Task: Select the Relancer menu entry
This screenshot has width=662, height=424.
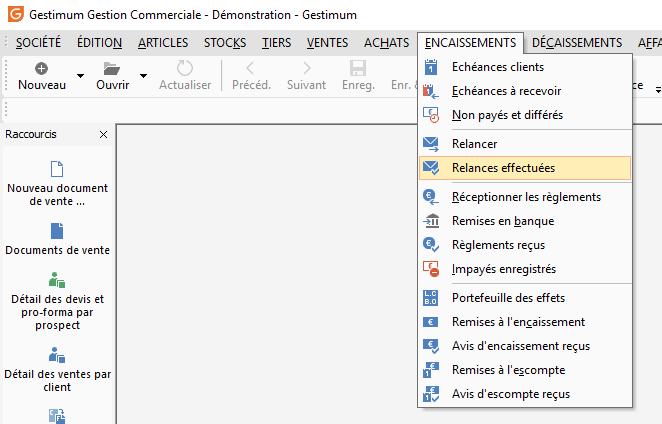Action: pos(525,144)
